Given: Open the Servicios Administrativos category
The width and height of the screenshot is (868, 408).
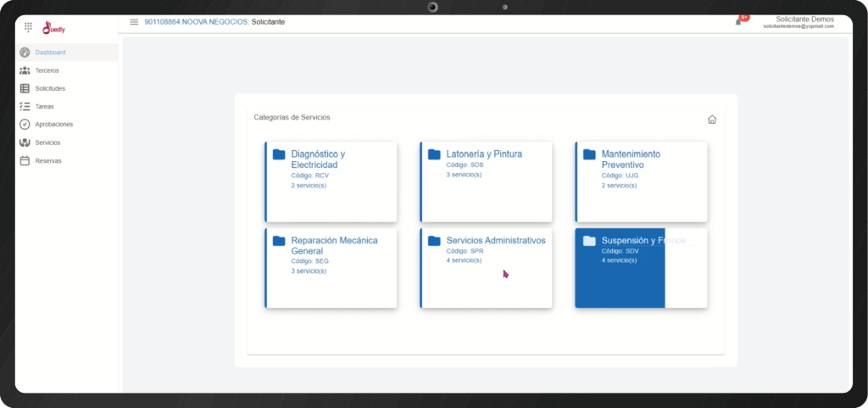Looking at the screenshot, I should [x=487, y=267].
